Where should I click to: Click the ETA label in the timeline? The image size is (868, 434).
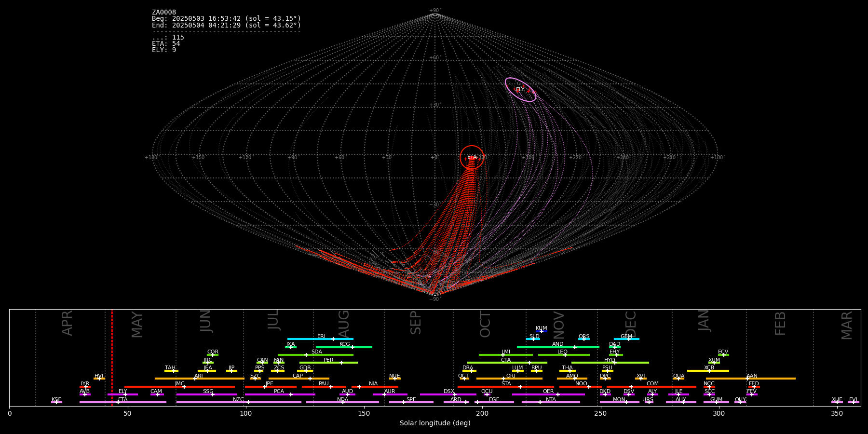[123, 400]
